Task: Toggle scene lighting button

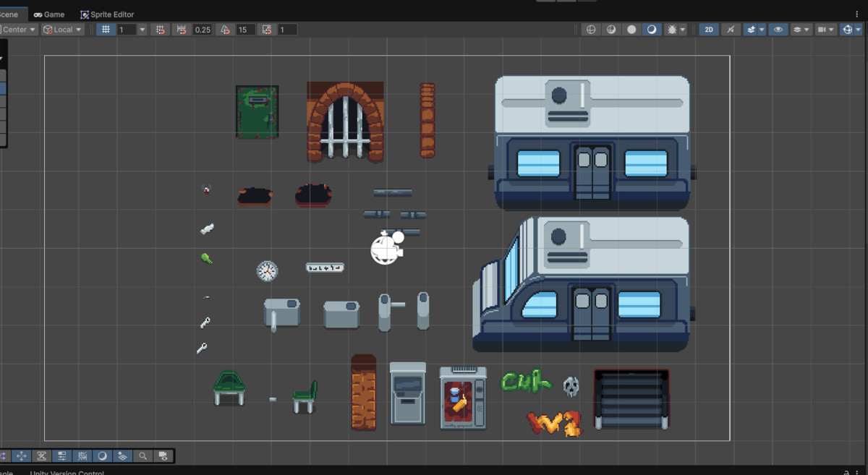Action: 731,30
